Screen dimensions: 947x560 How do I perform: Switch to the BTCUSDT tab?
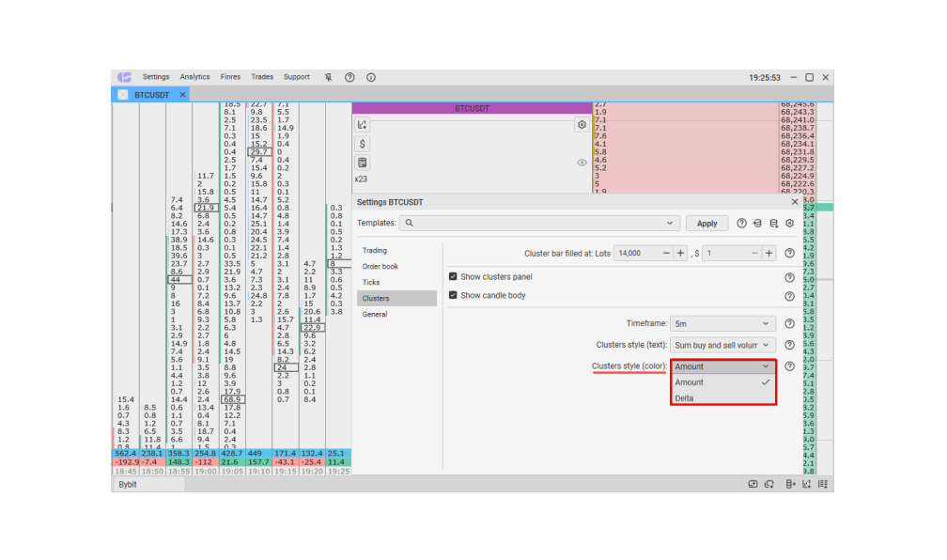(151, 95)
